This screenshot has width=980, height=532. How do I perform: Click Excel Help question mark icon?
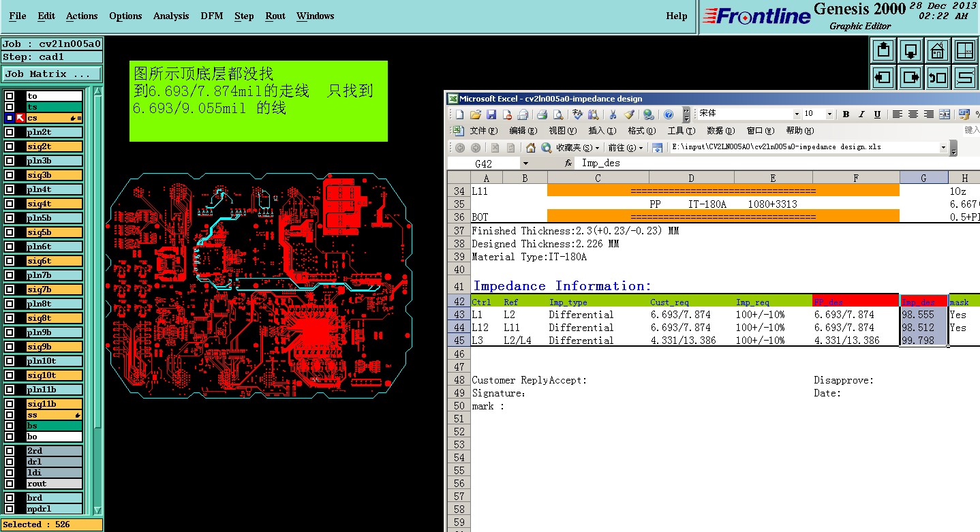(669, 114)
